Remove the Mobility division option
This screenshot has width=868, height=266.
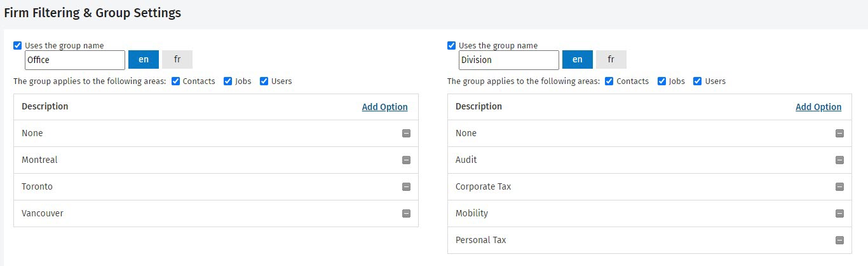click(839, 214)
